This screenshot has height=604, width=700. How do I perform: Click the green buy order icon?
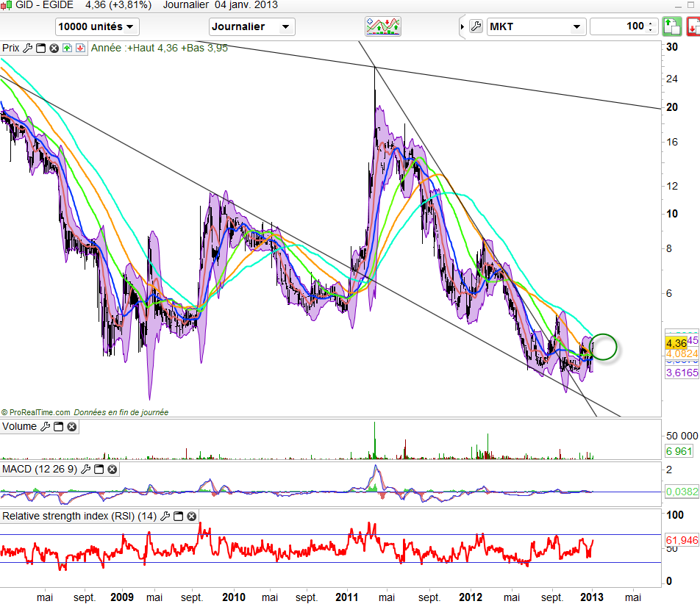pyautogui.click(x=671, y=27)
